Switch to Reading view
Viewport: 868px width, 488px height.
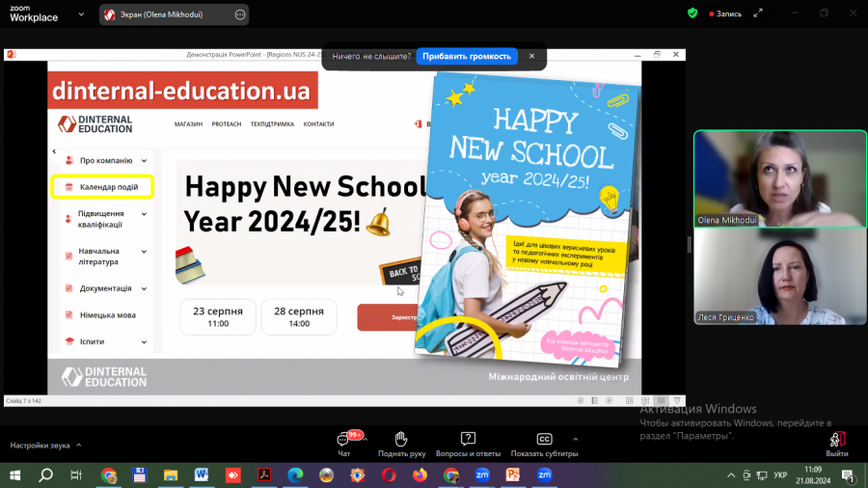coord(661,400)
